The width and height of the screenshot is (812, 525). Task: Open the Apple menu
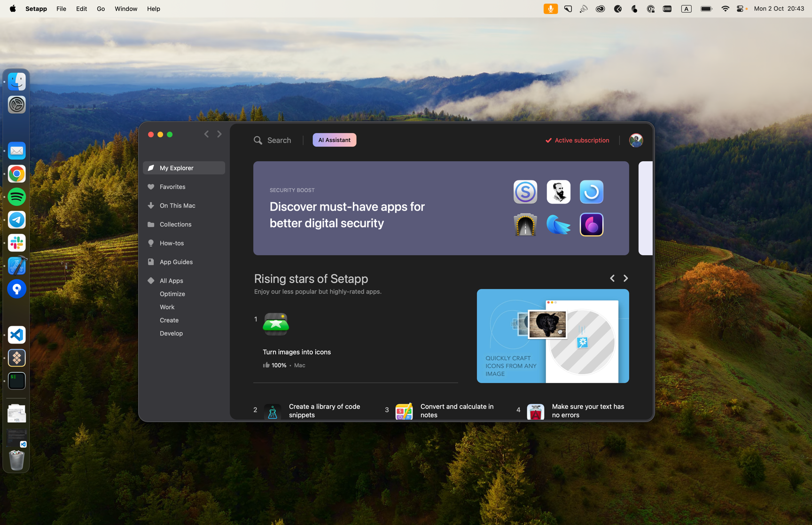click(x=13, y=8)
